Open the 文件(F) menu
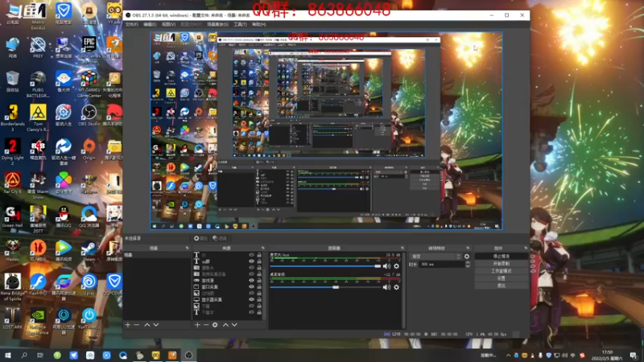 pos(131,25)
